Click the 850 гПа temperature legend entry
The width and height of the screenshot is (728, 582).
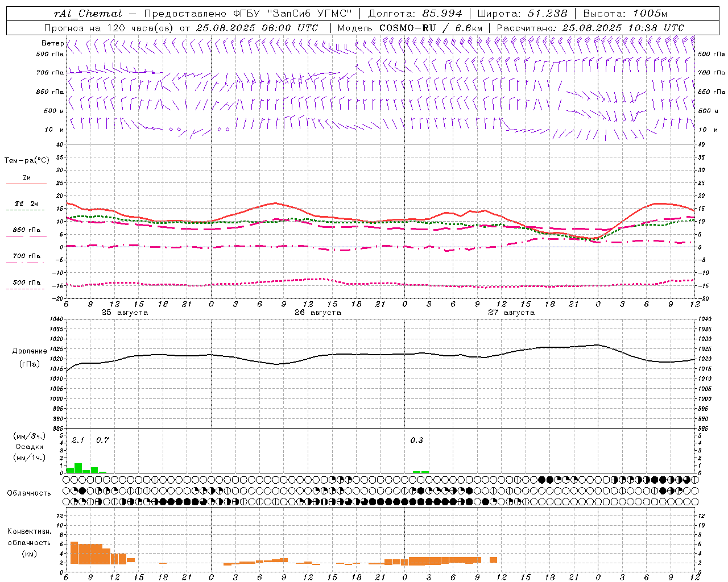[27, 232]
